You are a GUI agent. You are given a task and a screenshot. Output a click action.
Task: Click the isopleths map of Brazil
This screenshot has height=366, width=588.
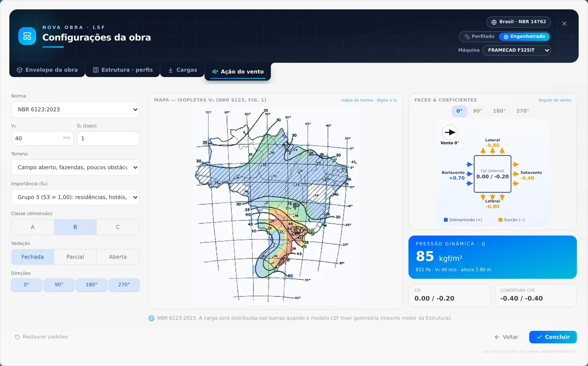tap(276, 205)
